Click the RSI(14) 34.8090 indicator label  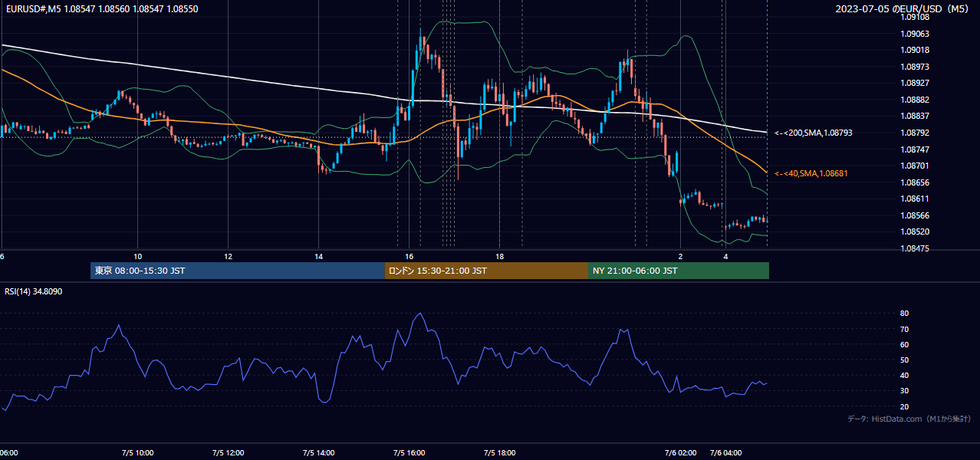[34, 291]
